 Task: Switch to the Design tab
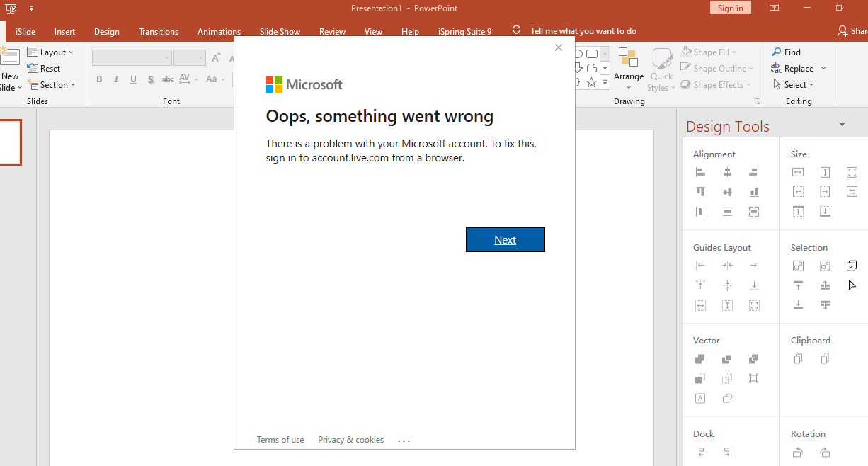coord(107,31)
